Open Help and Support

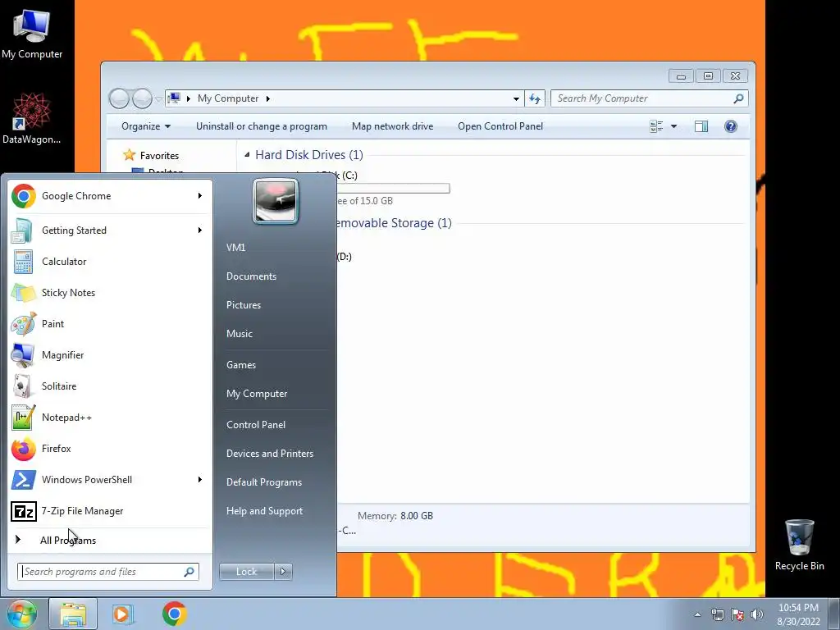[264, 511]
